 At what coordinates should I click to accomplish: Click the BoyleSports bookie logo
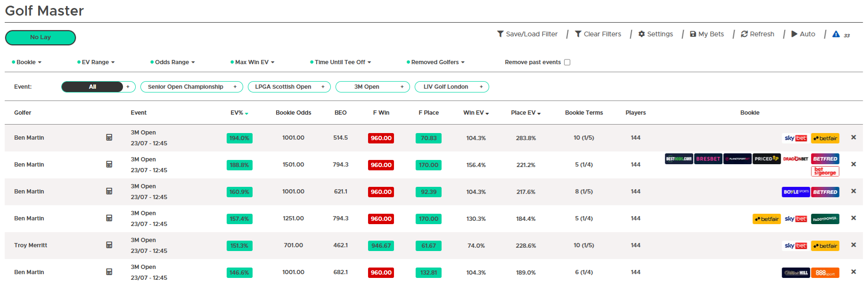point(795,192)
